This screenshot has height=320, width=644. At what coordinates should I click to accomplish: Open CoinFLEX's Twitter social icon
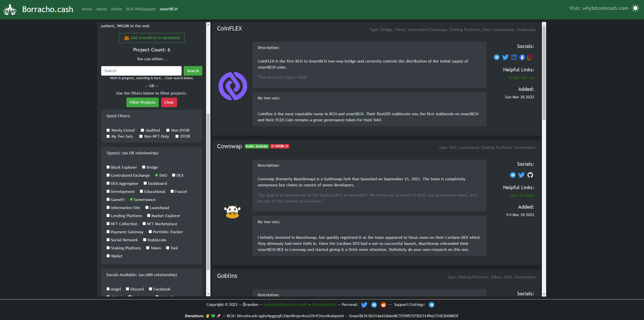(x=505, y=57)
